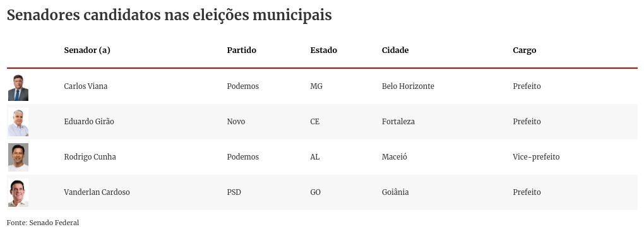Viewport: 644px width, 234px height.
Task: Click Carlos Viana's portrait photo
Action: click(x=18, y=88)
